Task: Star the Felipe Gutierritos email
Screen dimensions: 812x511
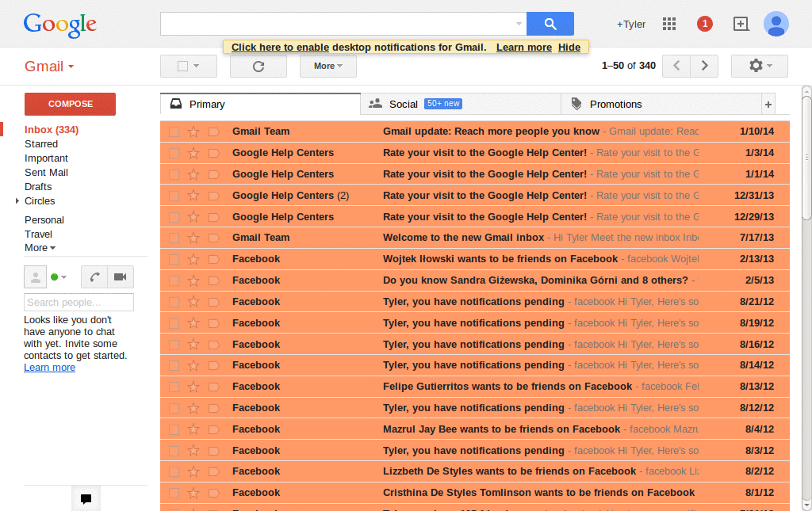Action: pos(193,387)
